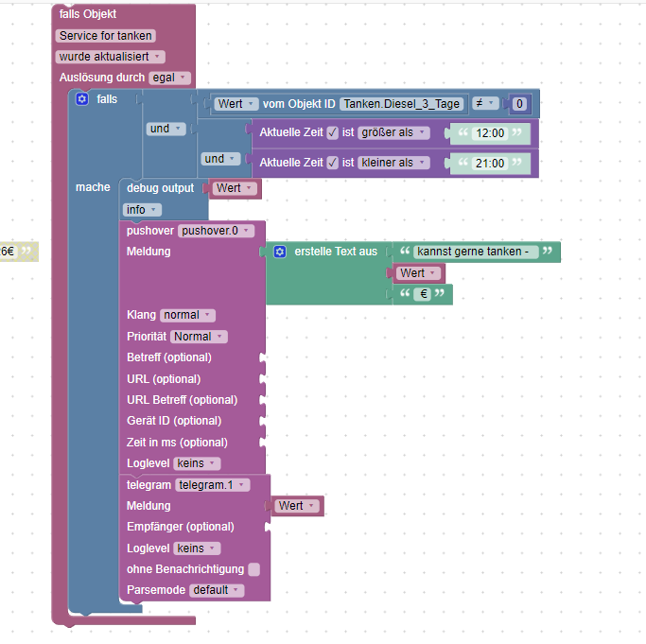Viewport: 646px width, 644px height.
Task: Open the not-equal operator dropdown
Action: (485, 103)
